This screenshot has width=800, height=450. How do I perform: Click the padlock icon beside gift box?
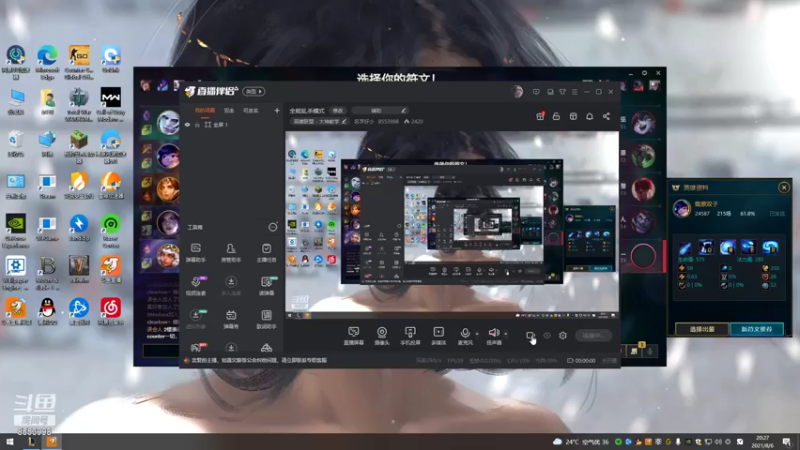556,116
